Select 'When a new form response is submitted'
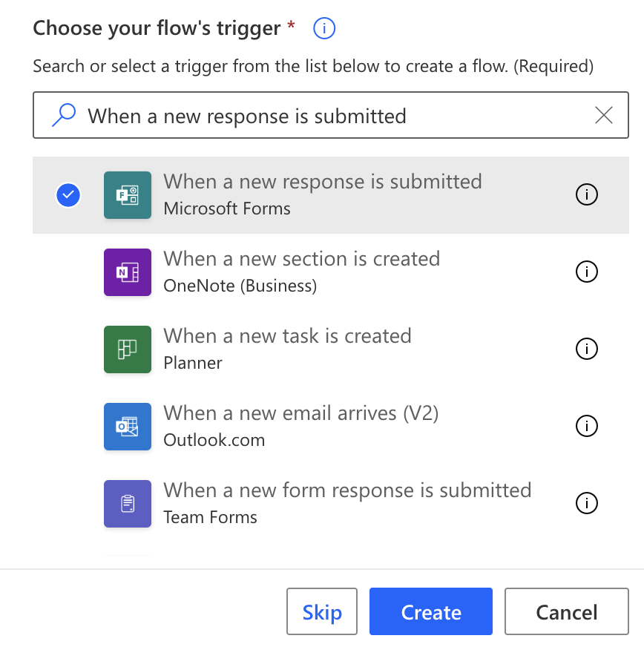This screenshot has height=647, width=644. tap(331, 503)
